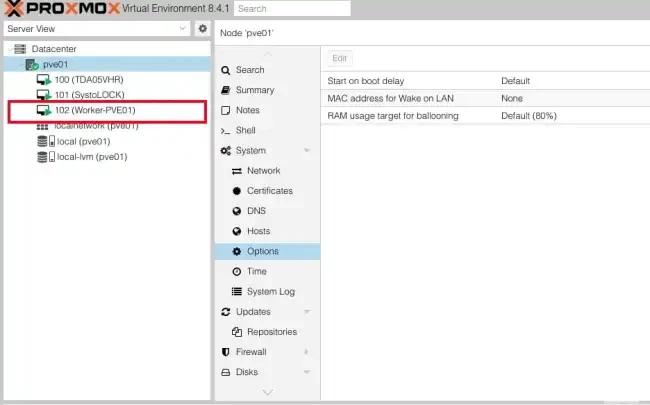Click the VM icon for 100 (TDA05VHR)
The image size is (650, 405).
pos(44,80)
